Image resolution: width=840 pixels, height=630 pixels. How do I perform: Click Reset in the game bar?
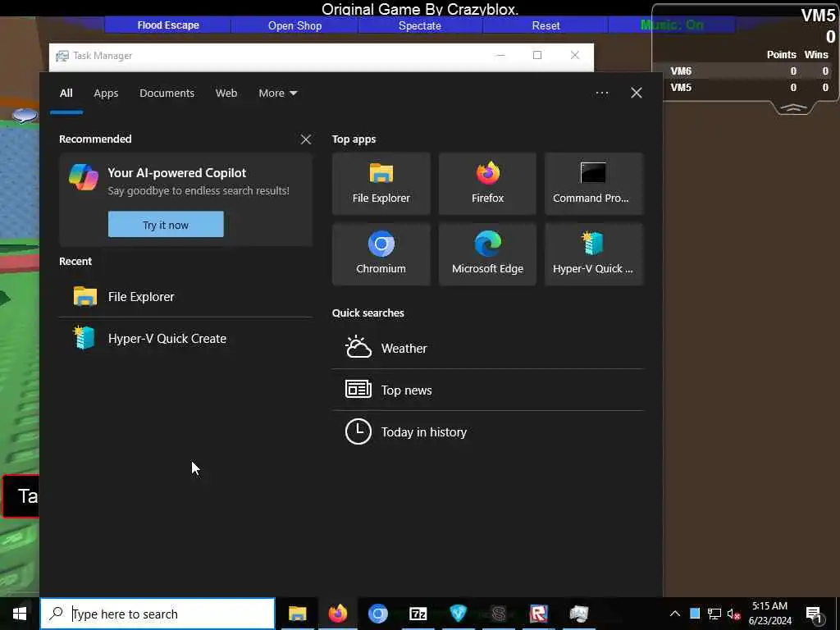546,25
